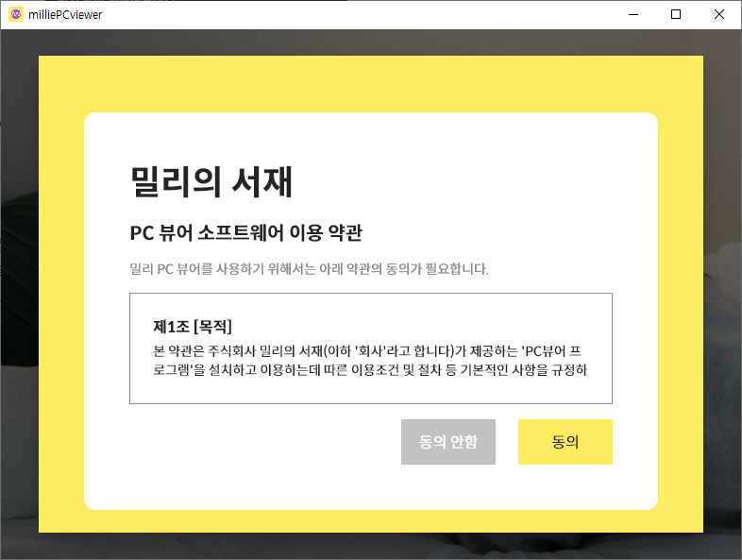This screenshot has width=742, height=560.
Task: Maximize the milliePCviewer window
Action: pyautogui.click(x=676, y=15)
